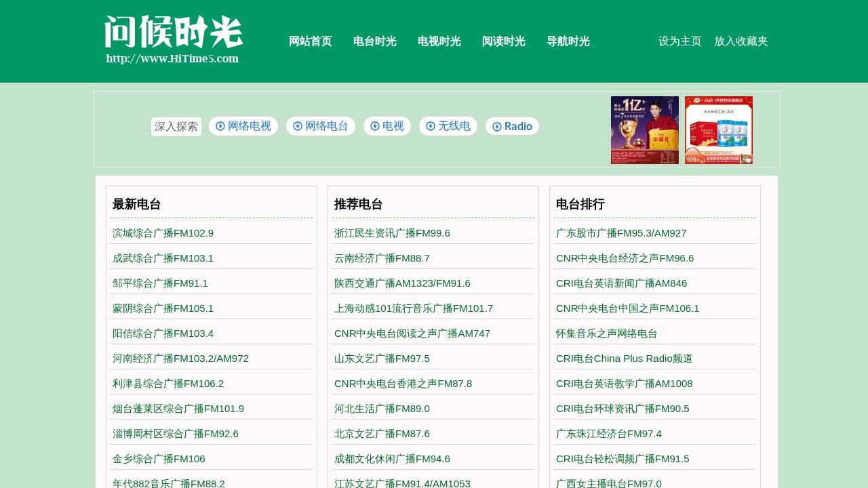The width and height of the screenshot is (868, 488).
Task: Click the 电视 plus filter icon
Action: tap(374, 126)
